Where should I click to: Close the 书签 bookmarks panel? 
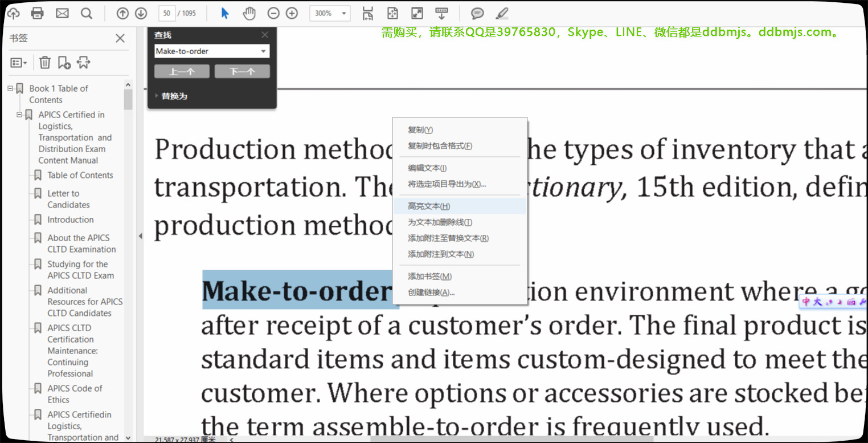(120, 38)
